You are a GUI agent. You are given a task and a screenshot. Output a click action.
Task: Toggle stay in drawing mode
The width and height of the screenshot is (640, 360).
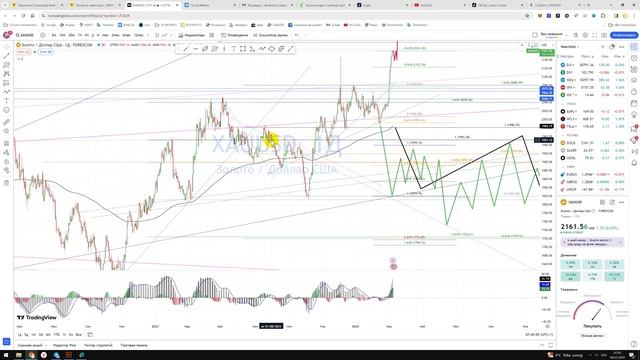pos(6,152)
